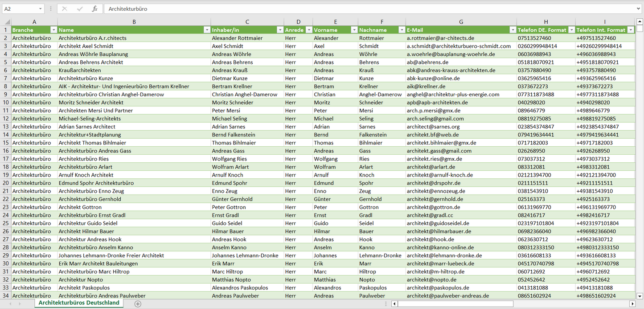The image size is (644, 309).
Task: Click the Enter checkmark icon in formula bar
Action: [x=80, y=9]
